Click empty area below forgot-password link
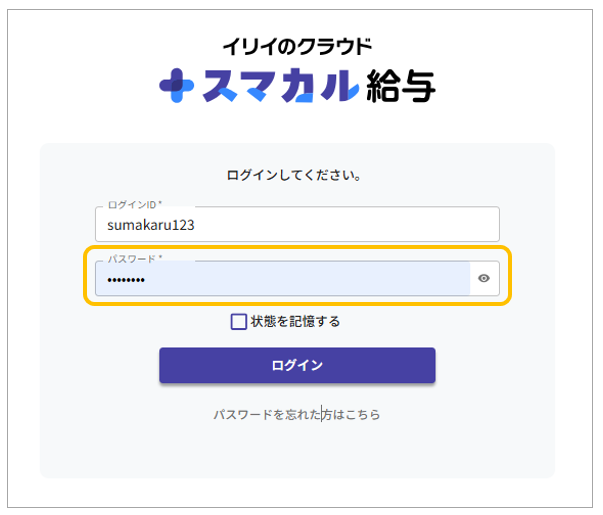Viewport: 603px width, 515px height. (x=296, y=450)
